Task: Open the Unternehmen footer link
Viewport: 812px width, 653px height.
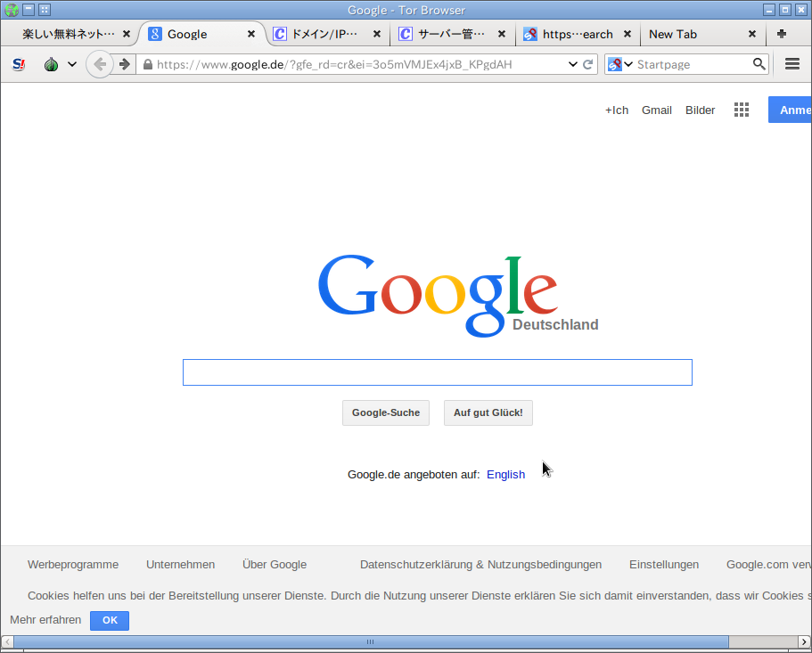Action: click(180, 565)
